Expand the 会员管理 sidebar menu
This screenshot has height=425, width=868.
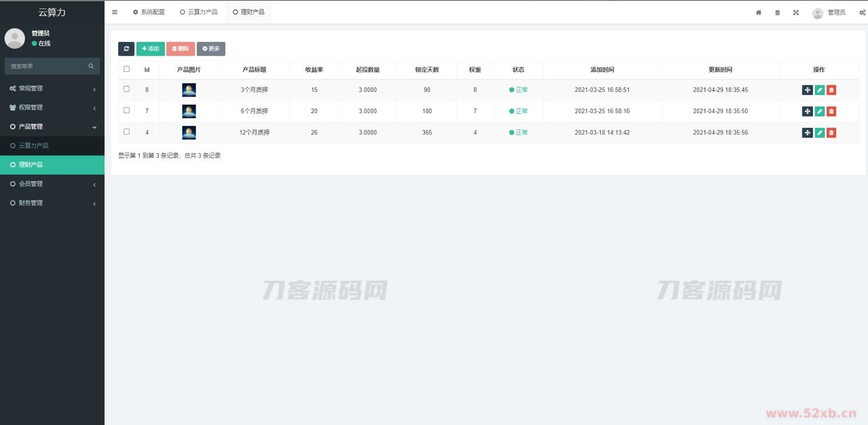click(52, 184)
